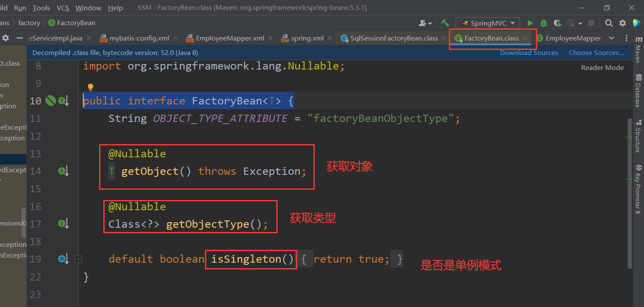Viewport: 644px width, 307px height.
Task: Open the user account icon
Action: point(423,23)
